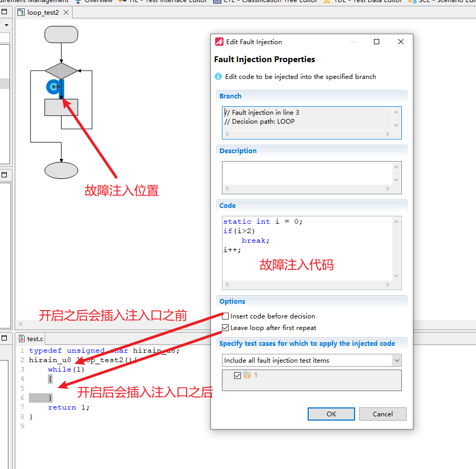
Task: Click the Branch section header
Action: coord(230,96)
